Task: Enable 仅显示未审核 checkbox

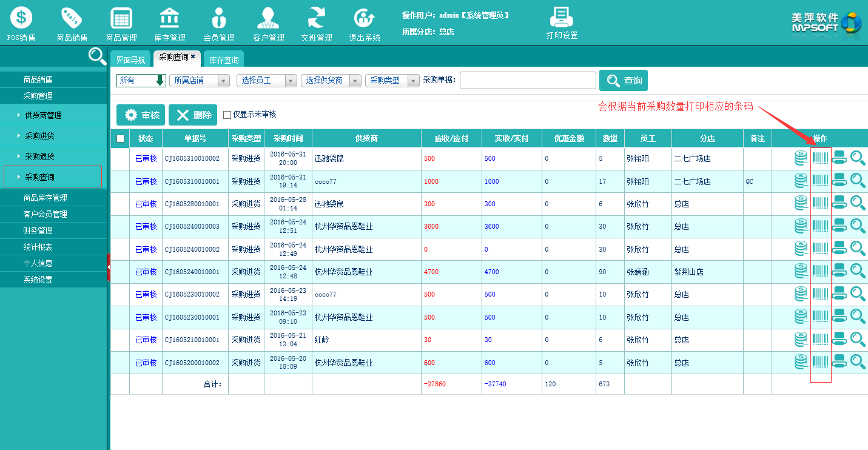Action: [x=227, y=115]
